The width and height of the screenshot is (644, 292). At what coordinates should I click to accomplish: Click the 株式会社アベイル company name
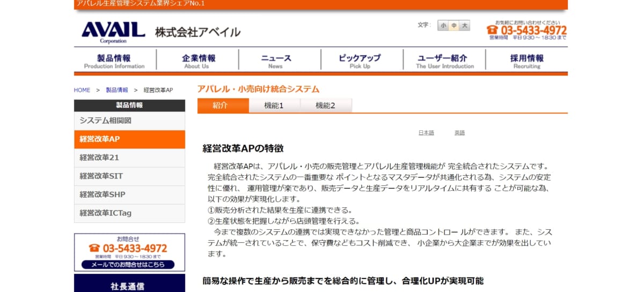[197, 32]
